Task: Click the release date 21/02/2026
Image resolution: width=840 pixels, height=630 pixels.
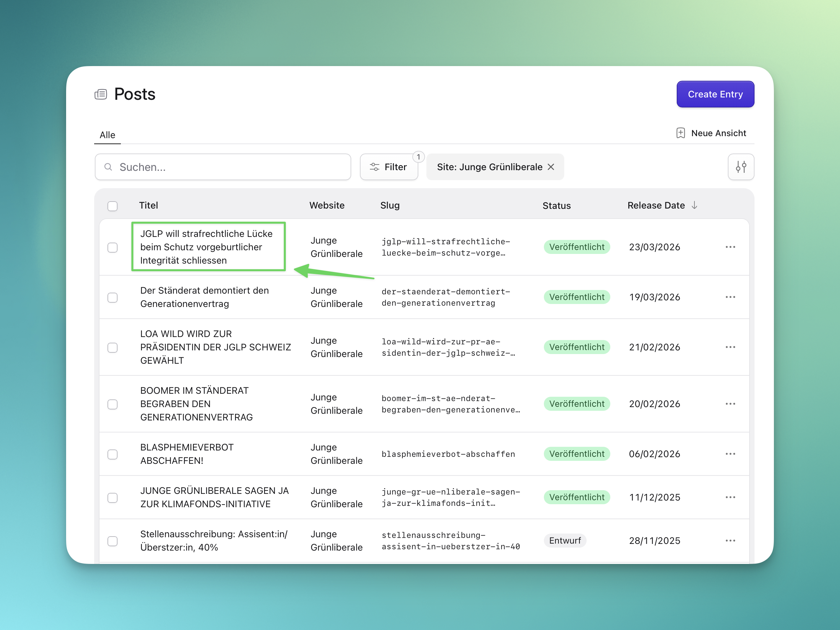Action: (654, 347)
